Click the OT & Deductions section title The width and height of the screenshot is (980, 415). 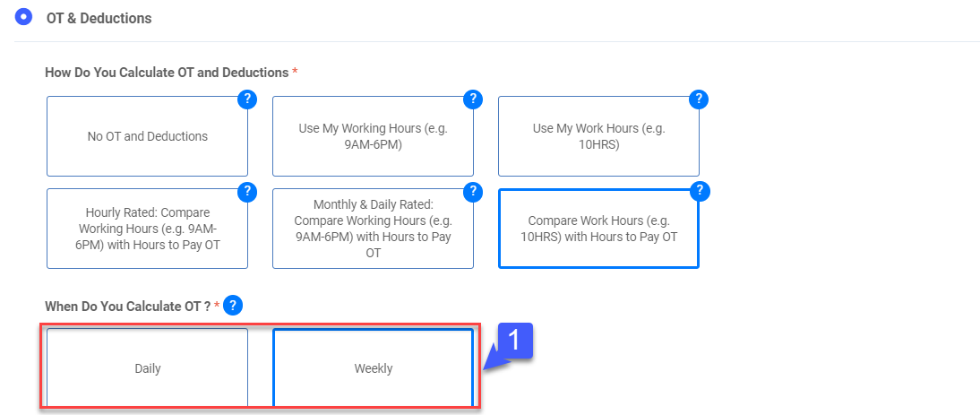point(99,18)
